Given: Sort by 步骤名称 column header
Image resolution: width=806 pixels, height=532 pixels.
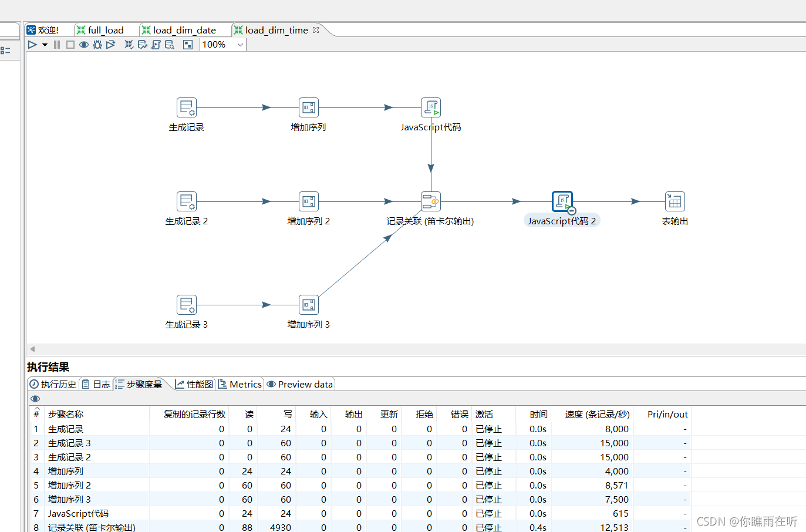Looking at the screenshot, I should 97,414.
